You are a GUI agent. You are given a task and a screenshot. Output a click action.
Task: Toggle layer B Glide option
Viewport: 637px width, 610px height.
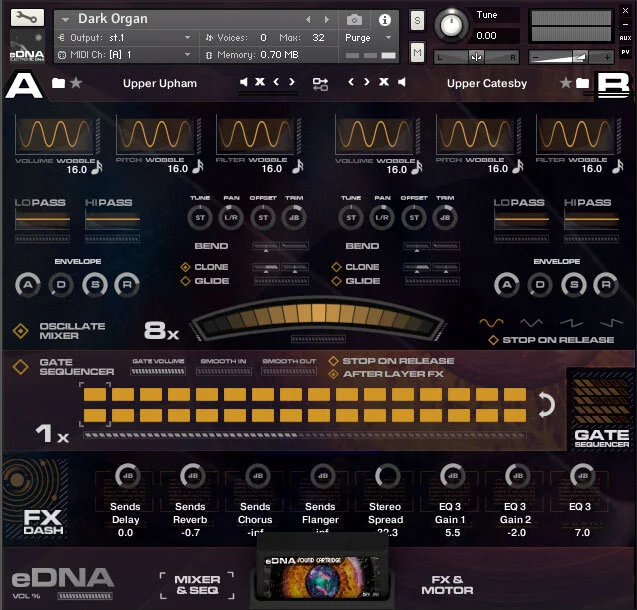pos(336,281)
